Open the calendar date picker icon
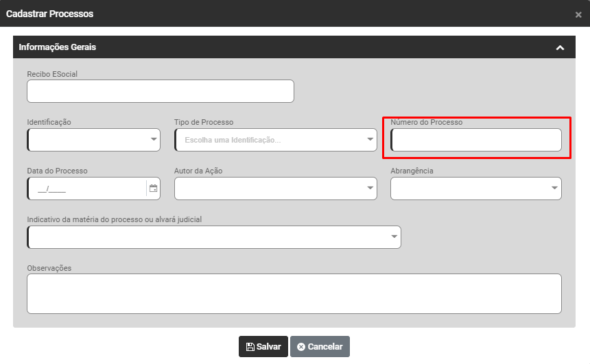 (153, 189)
